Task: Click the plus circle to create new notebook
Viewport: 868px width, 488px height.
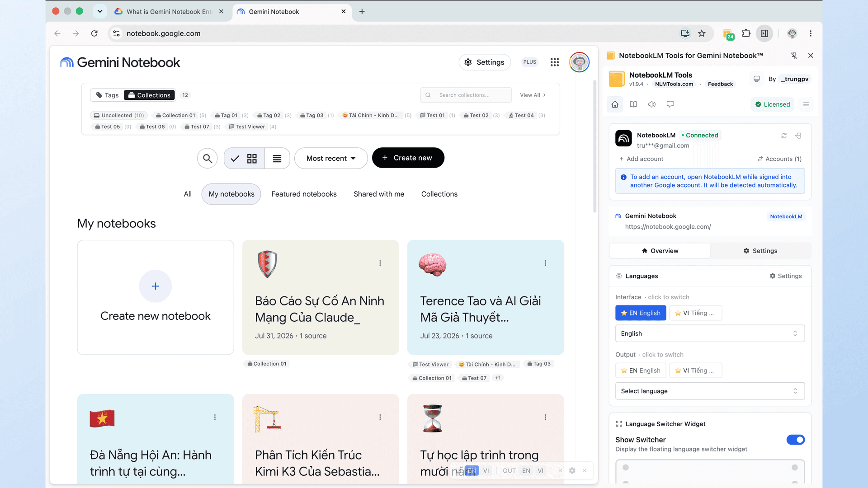Action: 156,286
